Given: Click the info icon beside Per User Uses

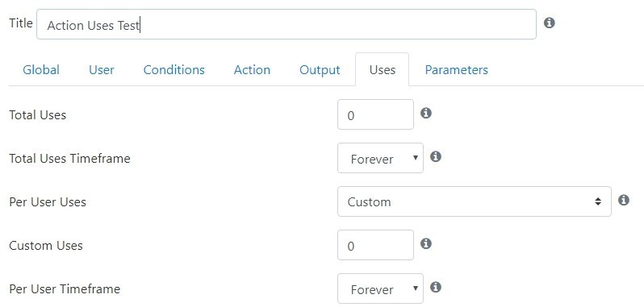Looking at the screenshot, I should 624,200.
